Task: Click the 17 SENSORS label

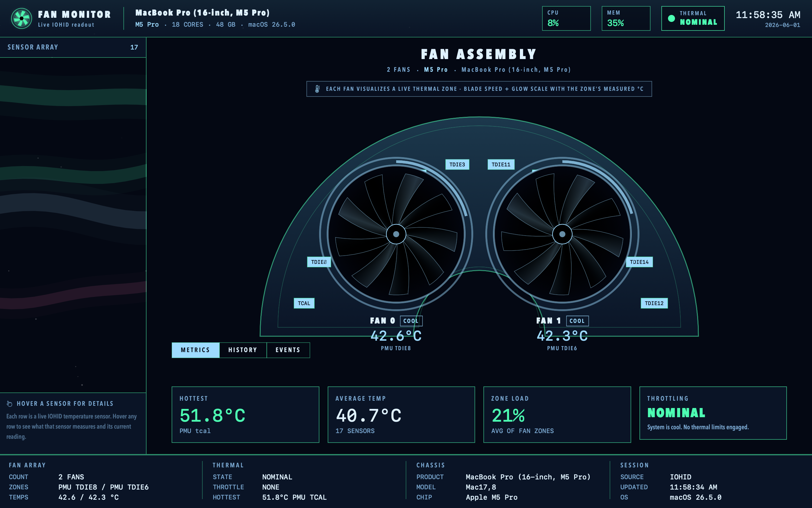Action: click(x=355, y=431)
